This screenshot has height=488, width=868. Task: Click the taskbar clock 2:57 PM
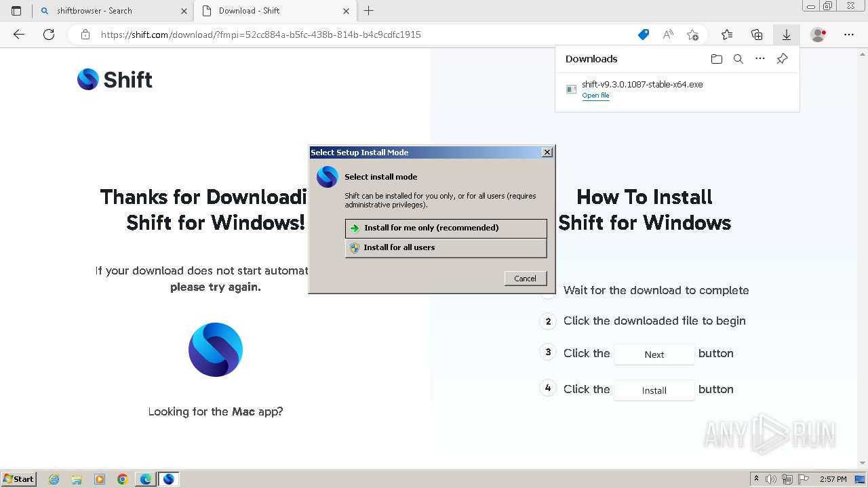833,479
